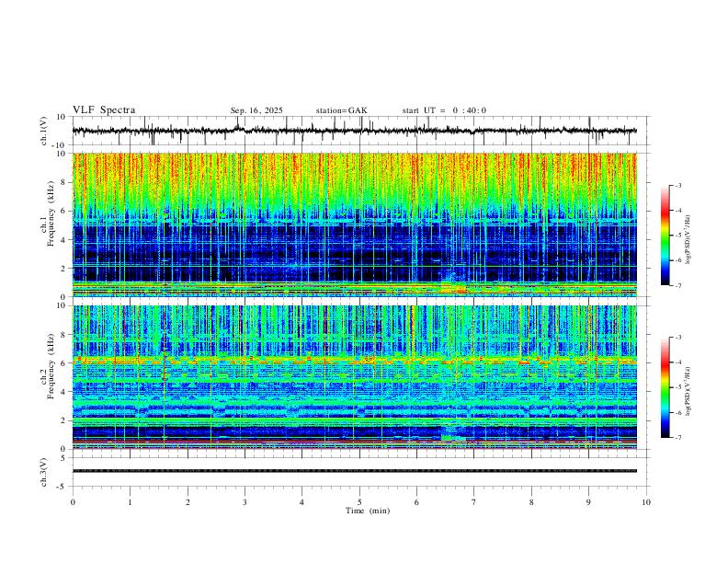Screen dimensions: 728x563
Task: Click the '-3' label on ch.1 colorbar
Action: tap(677, 185)
